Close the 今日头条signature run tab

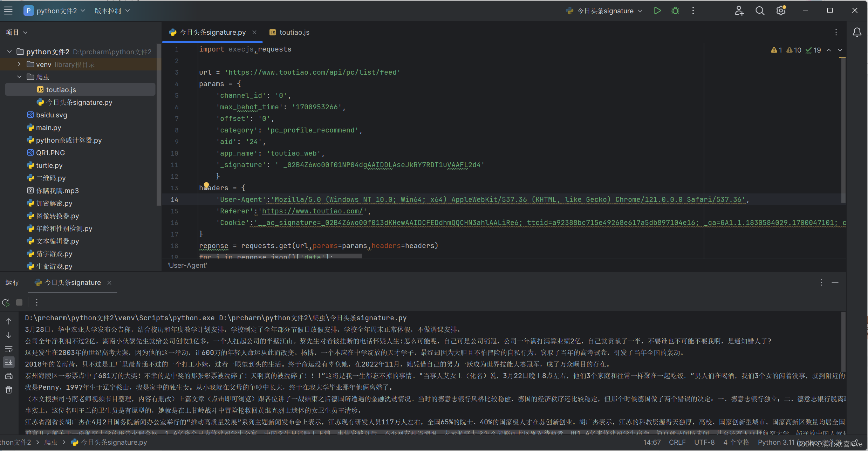(109, 283)
